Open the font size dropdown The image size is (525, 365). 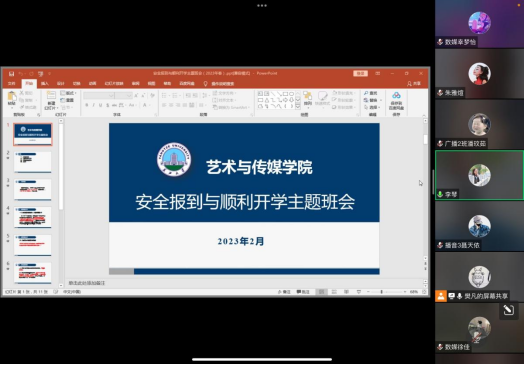[124, 96]
